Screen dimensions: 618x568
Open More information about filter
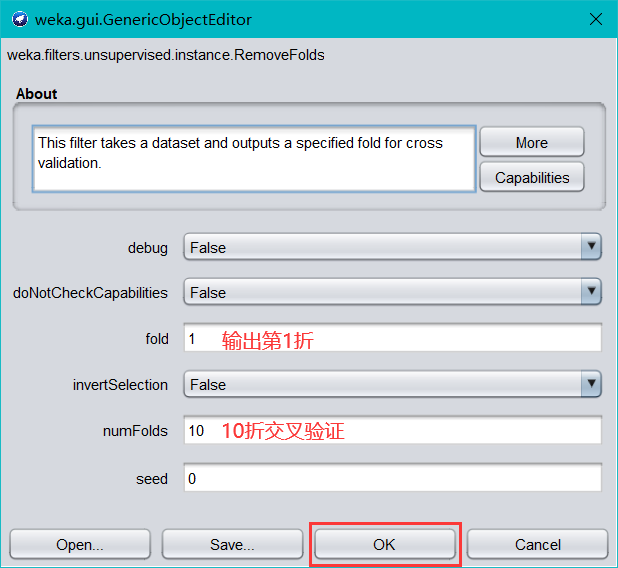click(532, 142)
